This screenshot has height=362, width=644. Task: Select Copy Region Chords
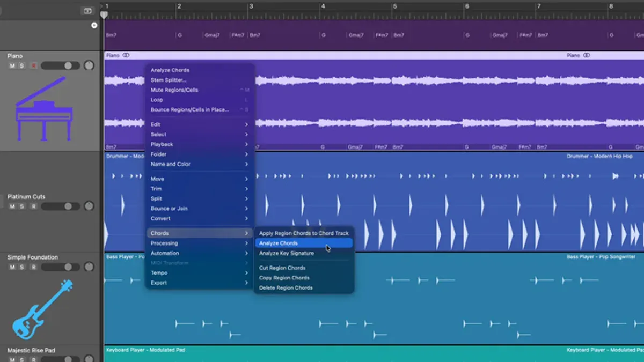point(304,278)
